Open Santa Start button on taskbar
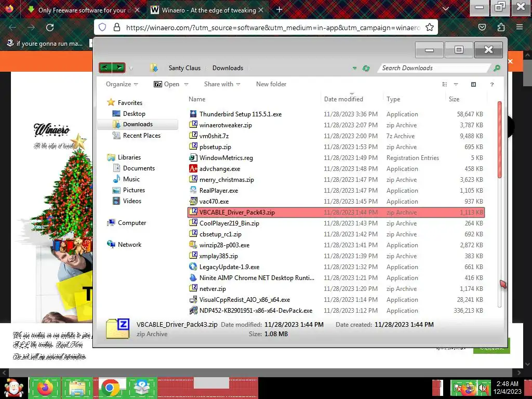The width and height of the screenshot is (532, 399). click(x=14, y=388)
